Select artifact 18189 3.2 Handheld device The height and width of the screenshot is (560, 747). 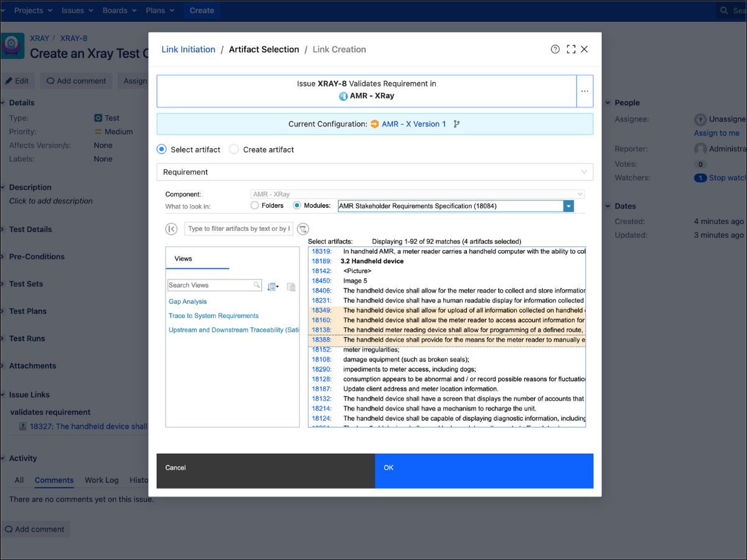[447, 261]
